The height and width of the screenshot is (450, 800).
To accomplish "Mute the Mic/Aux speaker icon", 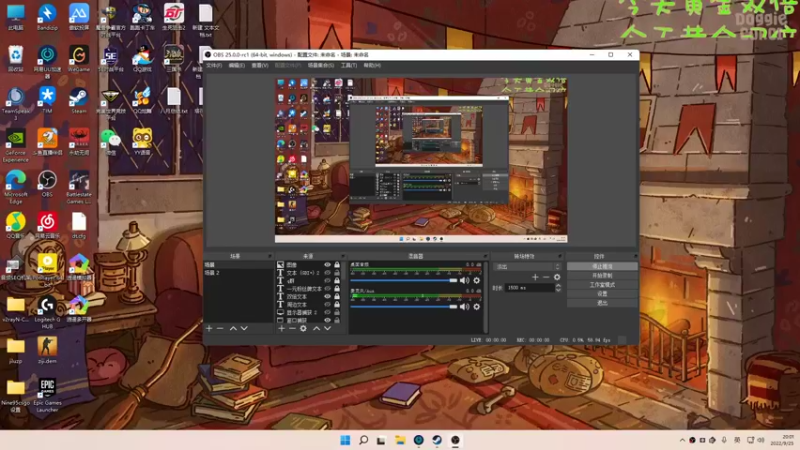I will click(464, 307).
